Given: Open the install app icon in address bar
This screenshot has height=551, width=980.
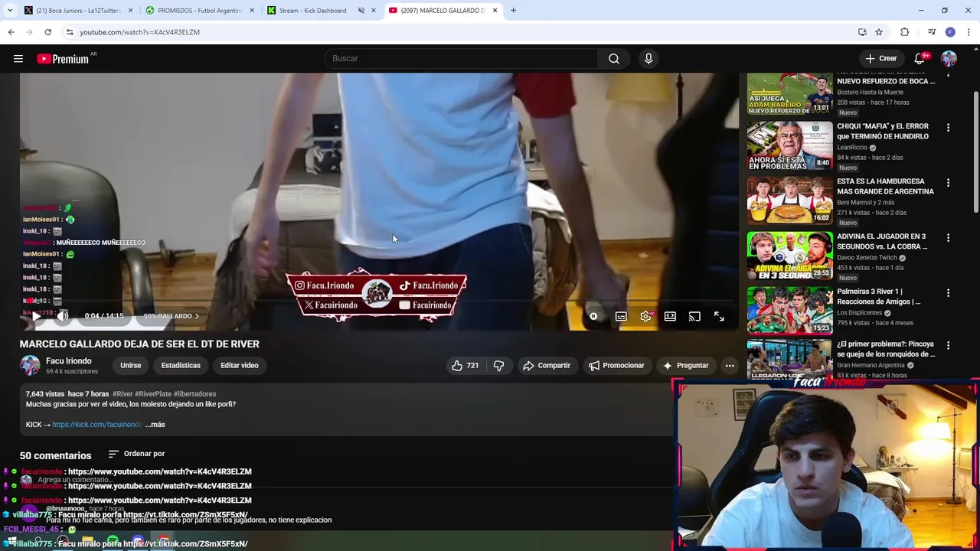Looking at the screenshot, I should tap(862, 32).
